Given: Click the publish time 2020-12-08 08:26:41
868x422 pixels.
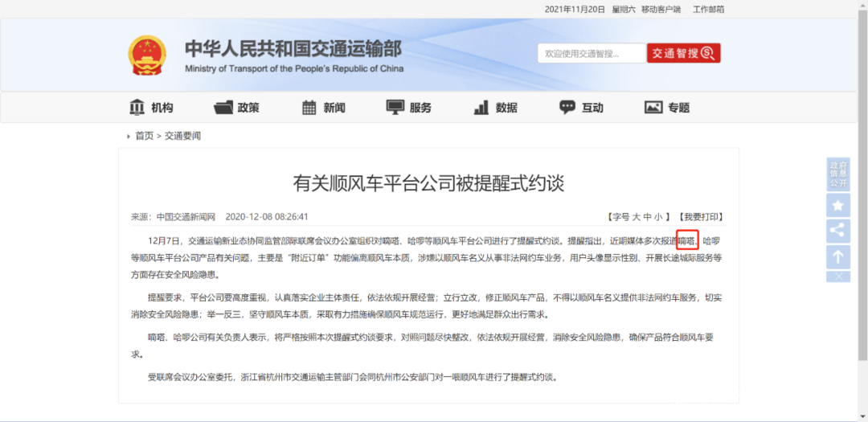Looking at the screenshot, I should pos(267,216).
